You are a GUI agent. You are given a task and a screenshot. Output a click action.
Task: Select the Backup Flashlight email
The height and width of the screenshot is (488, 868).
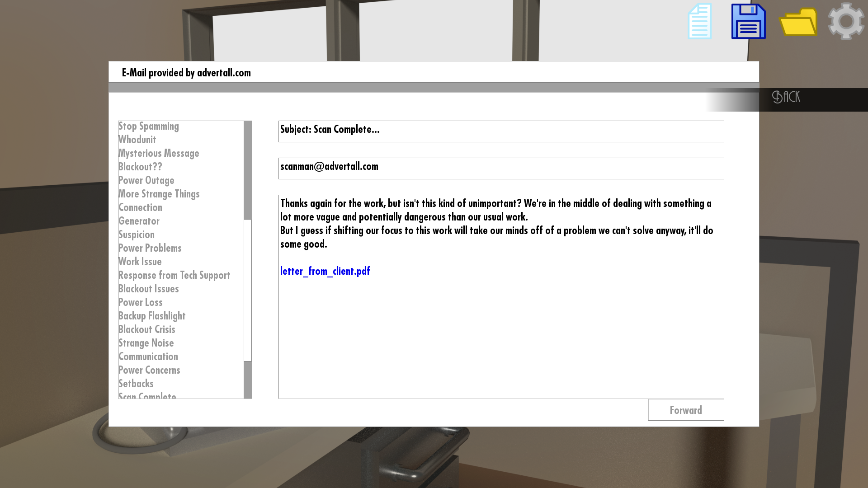click(x=152, y=316)
